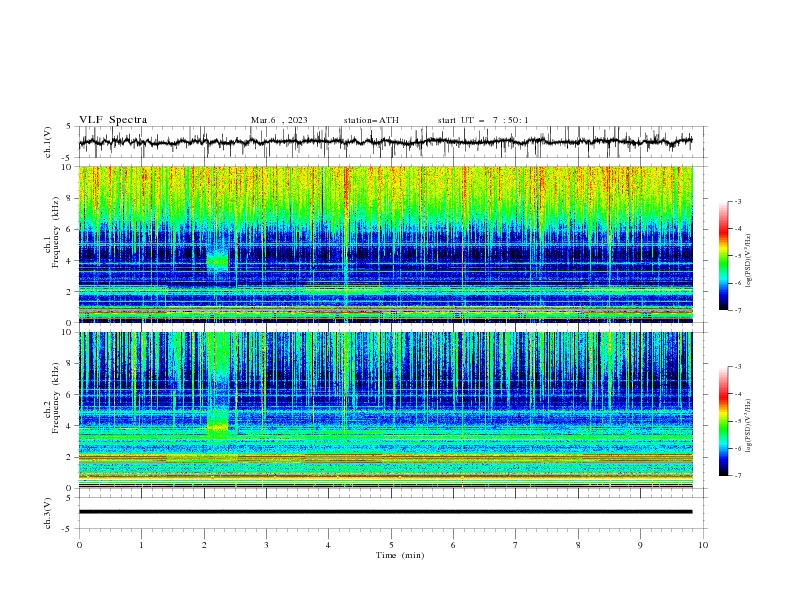
Task: Click the ch.1 colorbar "log(PSD)(V²/Hz)" label
Action: click(749, 261)
